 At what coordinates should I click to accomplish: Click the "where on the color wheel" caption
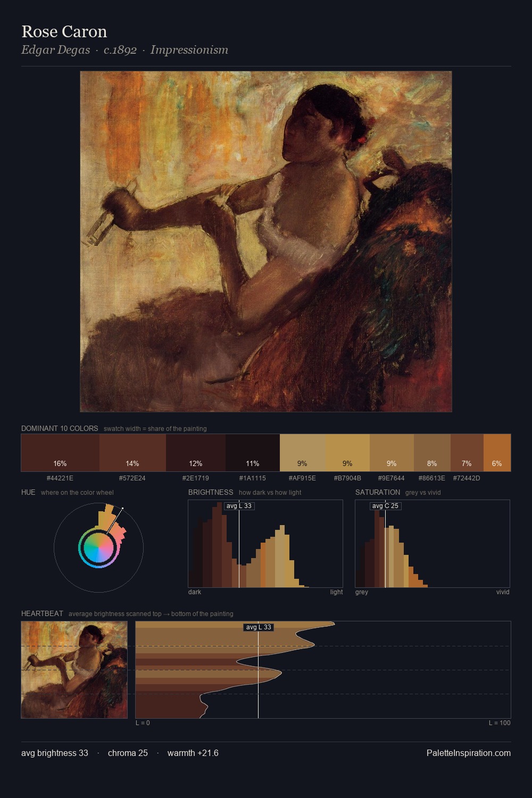click(77, 493)
